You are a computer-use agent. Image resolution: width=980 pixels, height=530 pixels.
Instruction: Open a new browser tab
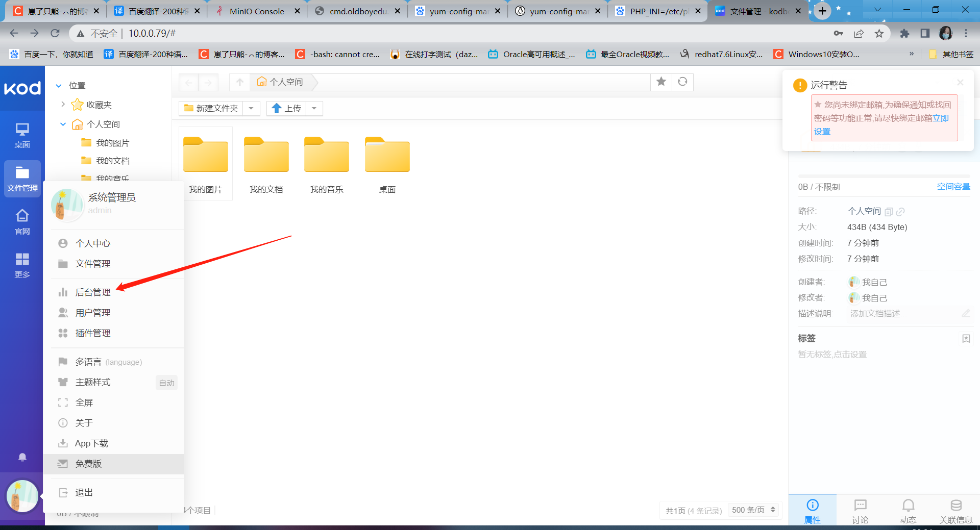(822, 11)
